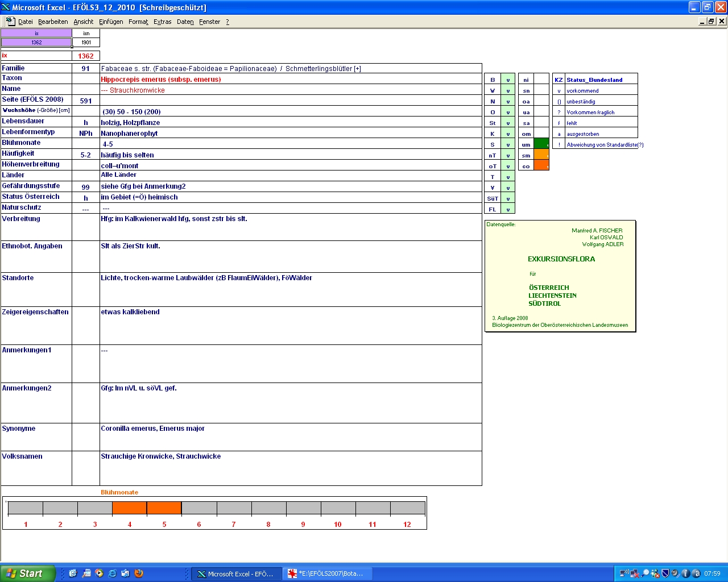Click the orange month 5 bloom bar

click(x=164, y=508)
